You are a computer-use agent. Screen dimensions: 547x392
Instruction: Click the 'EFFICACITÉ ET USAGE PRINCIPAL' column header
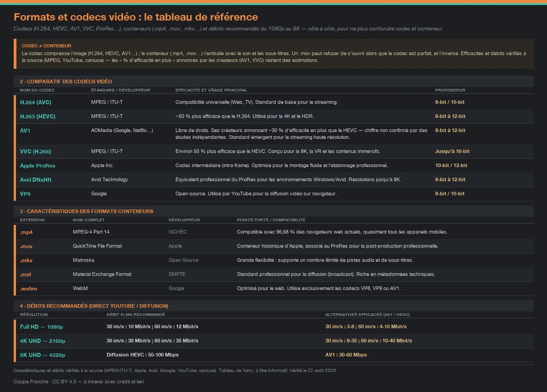coord(211,90)
